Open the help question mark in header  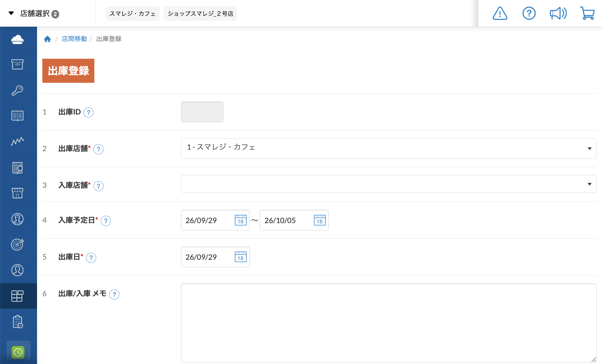[529, 13]
